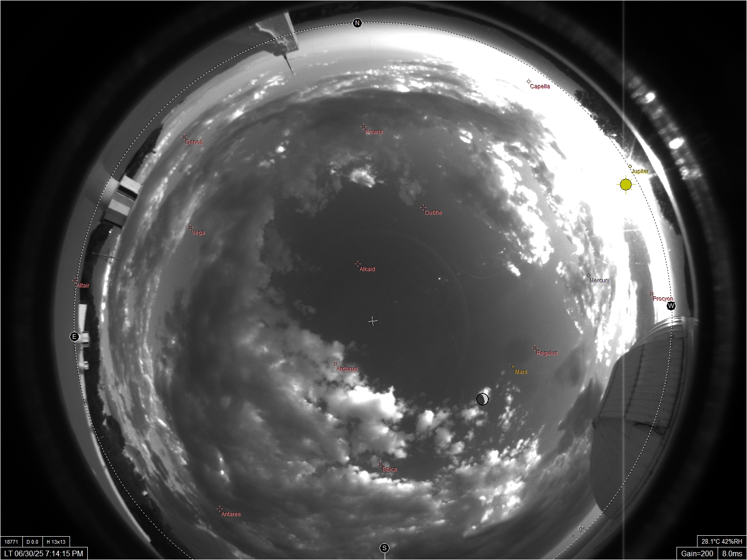Click the Mars planet marker

click(x=513, y=367)
